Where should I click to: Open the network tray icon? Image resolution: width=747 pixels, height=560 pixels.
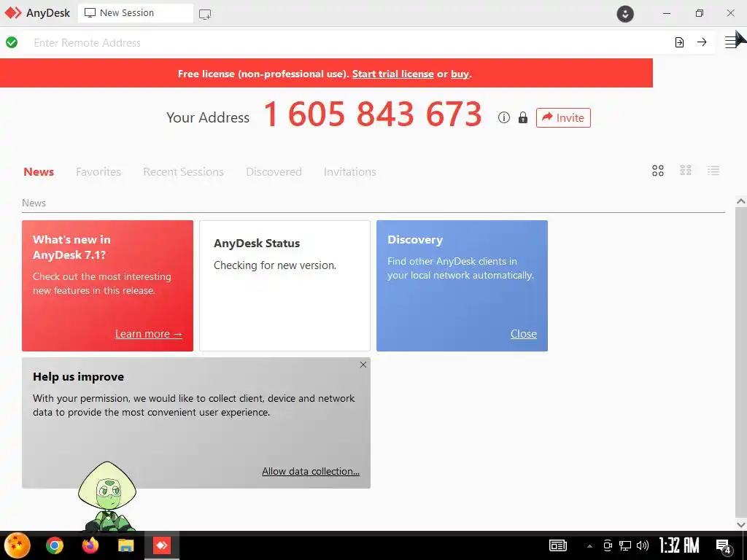(x=625, y=545)
